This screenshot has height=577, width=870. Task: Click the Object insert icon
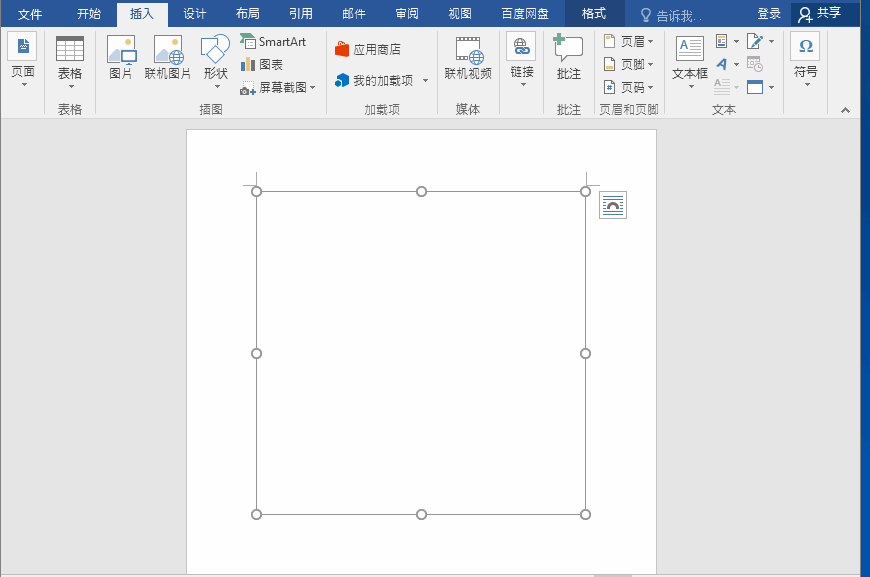tap(755, 87)
